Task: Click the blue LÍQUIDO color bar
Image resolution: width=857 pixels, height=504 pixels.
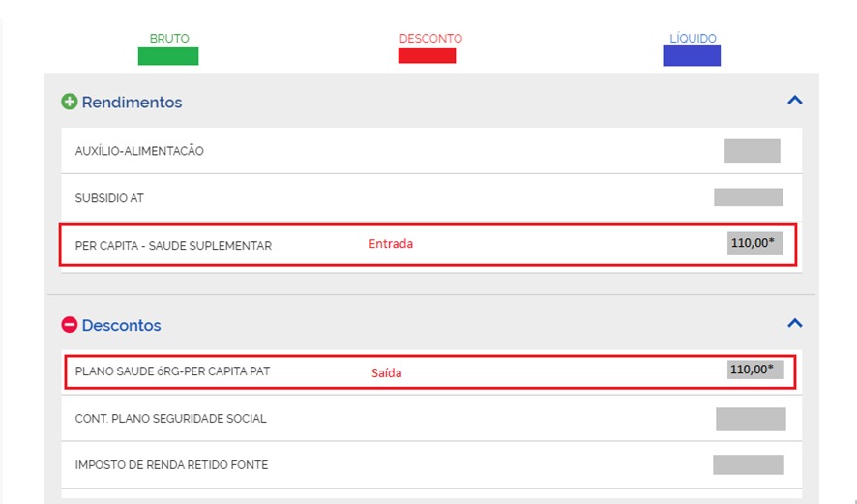Action: [692, 56]
